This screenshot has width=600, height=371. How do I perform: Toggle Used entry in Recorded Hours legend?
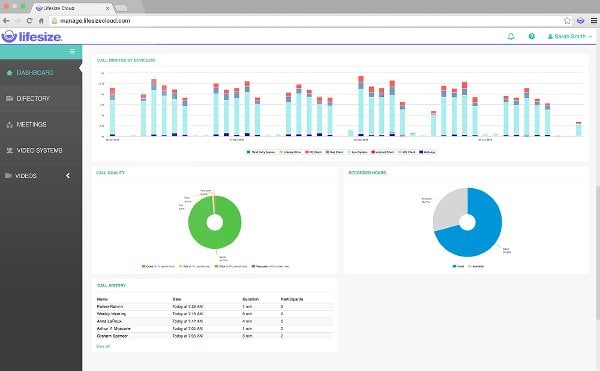click(458, 267)
